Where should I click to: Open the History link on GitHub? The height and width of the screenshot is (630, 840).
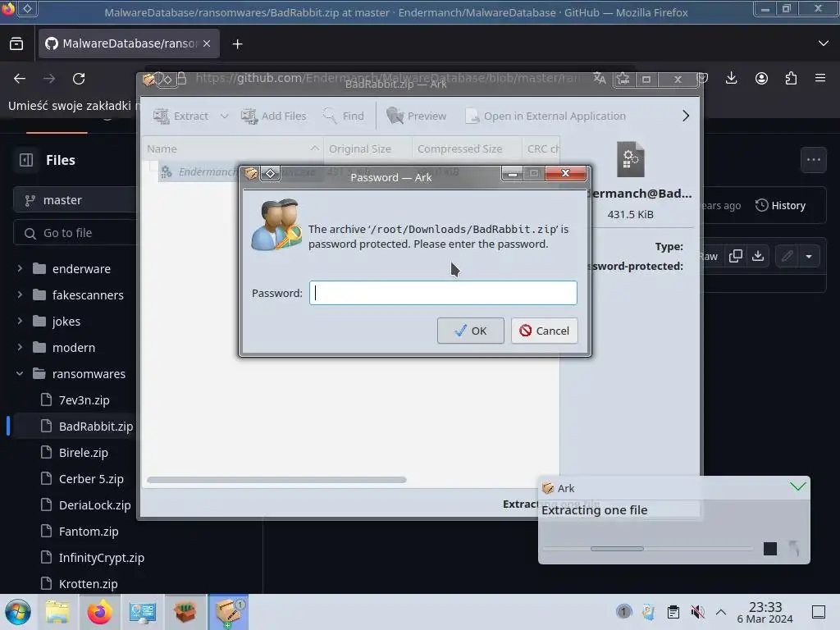pos(781,205)
